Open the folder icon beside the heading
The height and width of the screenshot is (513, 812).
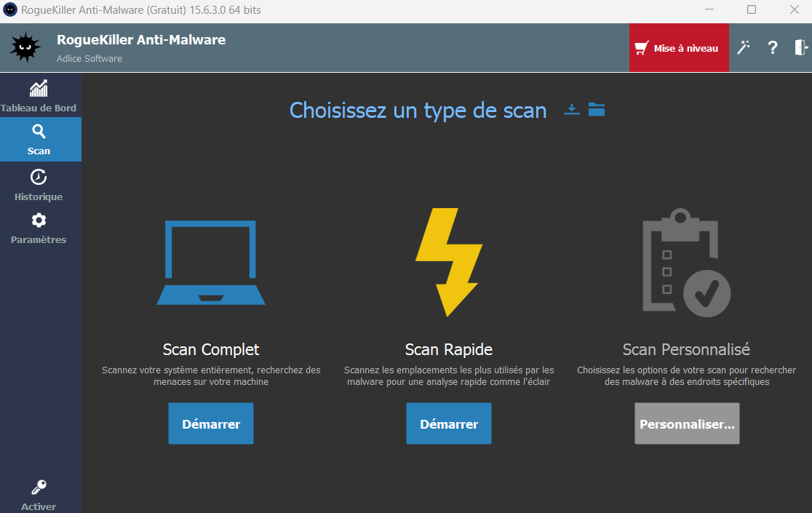[597, 109]
